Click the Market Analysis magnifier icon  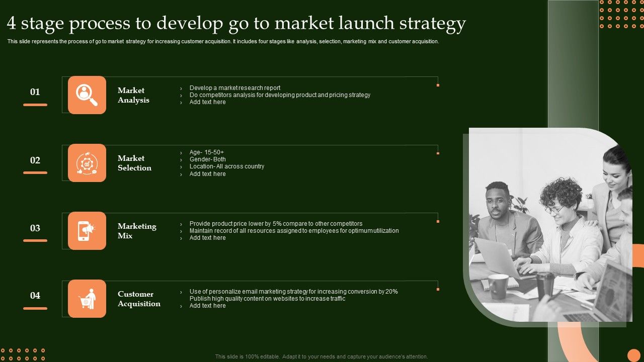pos(87,95)
